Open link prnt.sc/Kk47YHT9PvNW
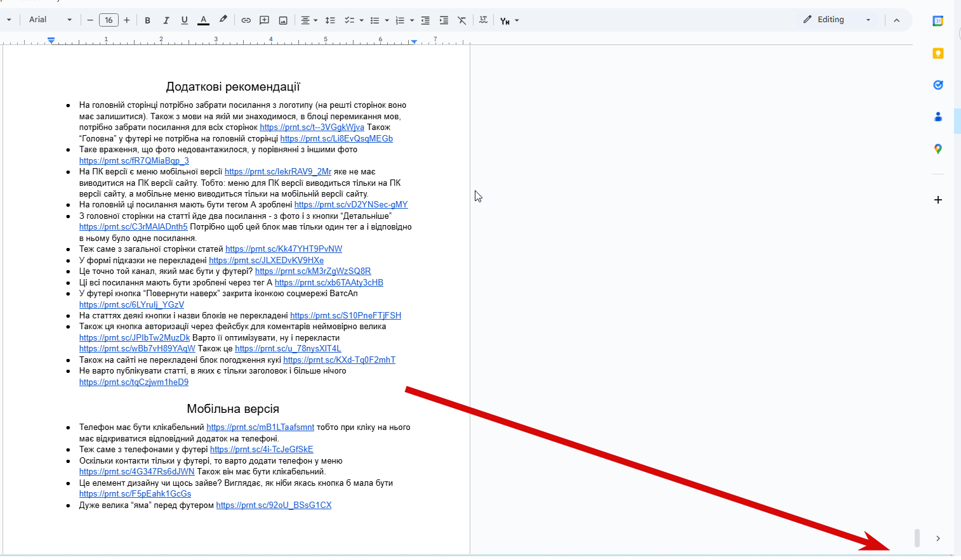The height and width of the screenshot is (560, 961). coord(284,249)
